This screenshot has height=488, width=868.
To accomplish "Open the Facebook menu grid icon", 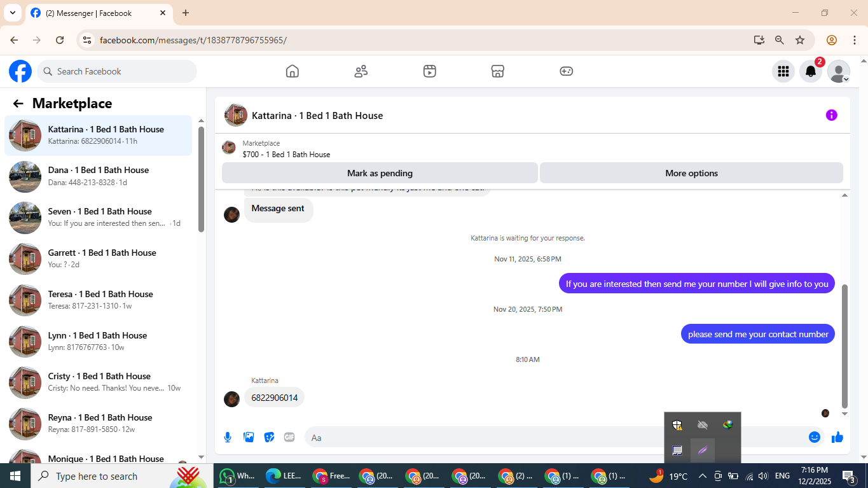I will point(783,71).
